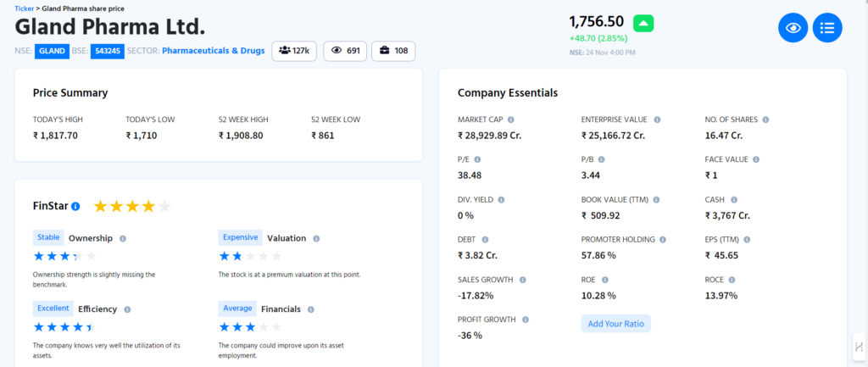Image resolution: width=868 pixels, height=367 pixels.
Task: Click info icon beside Sales Growth
Action: point(522,279)
